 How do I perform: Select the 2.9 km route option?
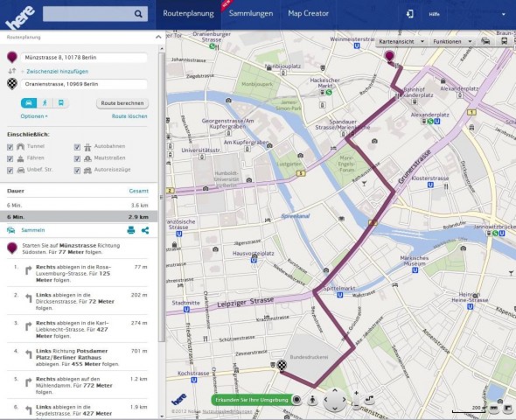tap(79, 217)
